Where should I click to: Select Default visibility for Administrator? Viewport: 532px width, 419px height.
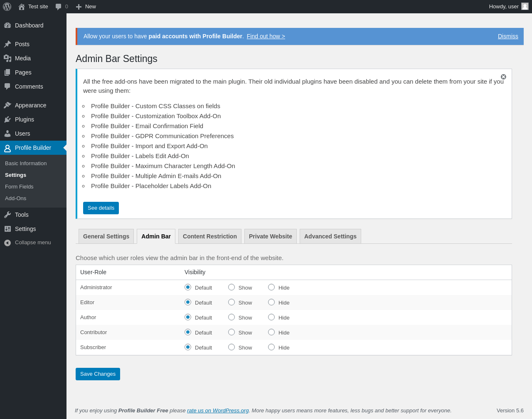coord(188,287)
